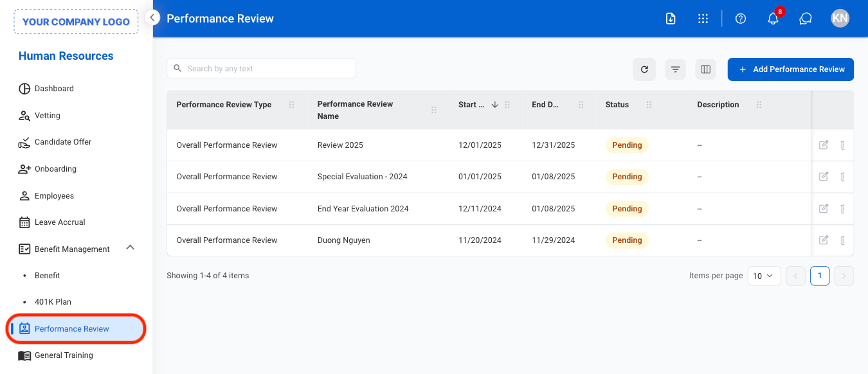Open the notifications bell

[x=773, y=19]
